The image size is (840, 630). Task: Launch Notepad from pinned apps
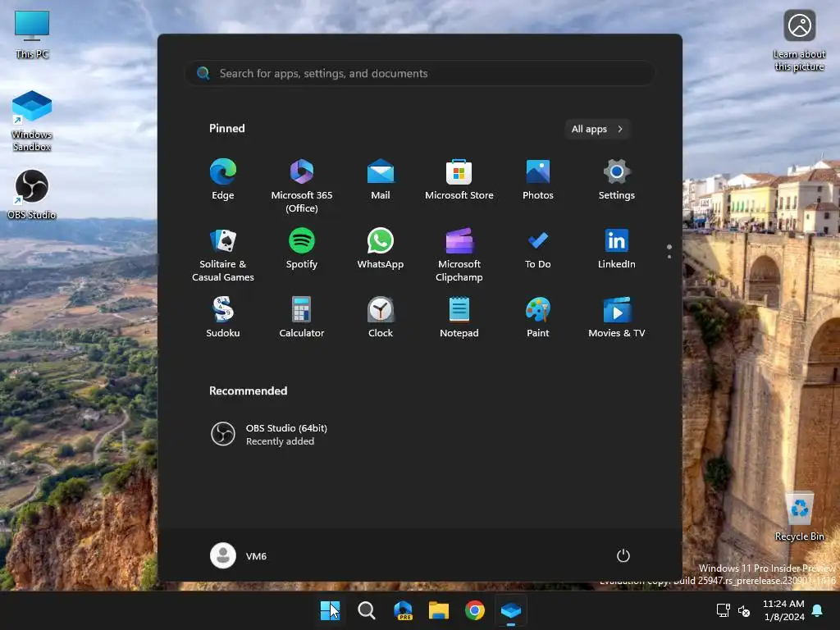coord(459,317)
